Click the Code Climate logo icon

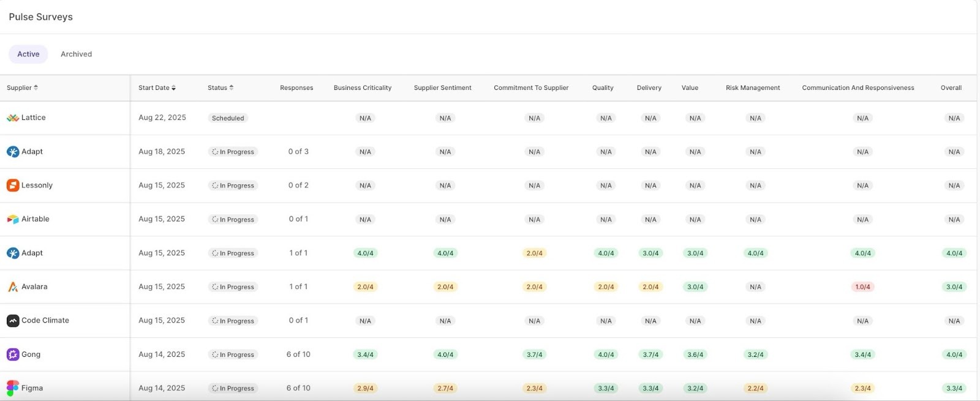click(13, 320)
